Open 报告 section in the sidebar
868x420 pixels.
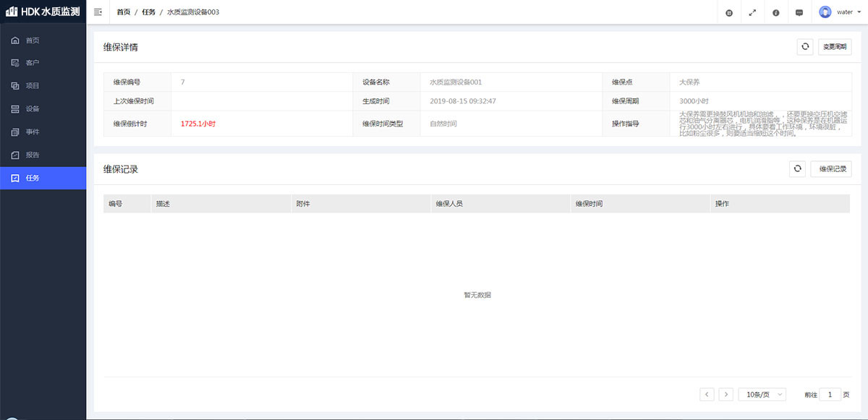33,155
